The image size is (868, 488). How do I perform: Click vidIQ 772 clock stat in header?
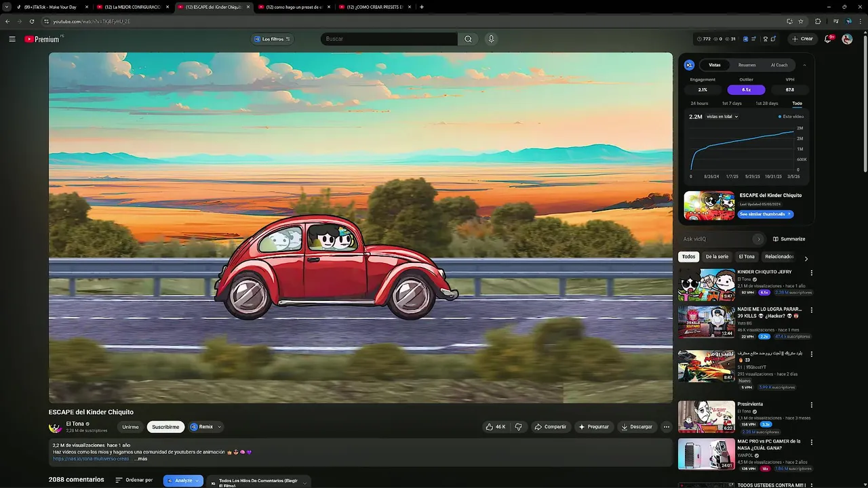(x=704, y=39)
